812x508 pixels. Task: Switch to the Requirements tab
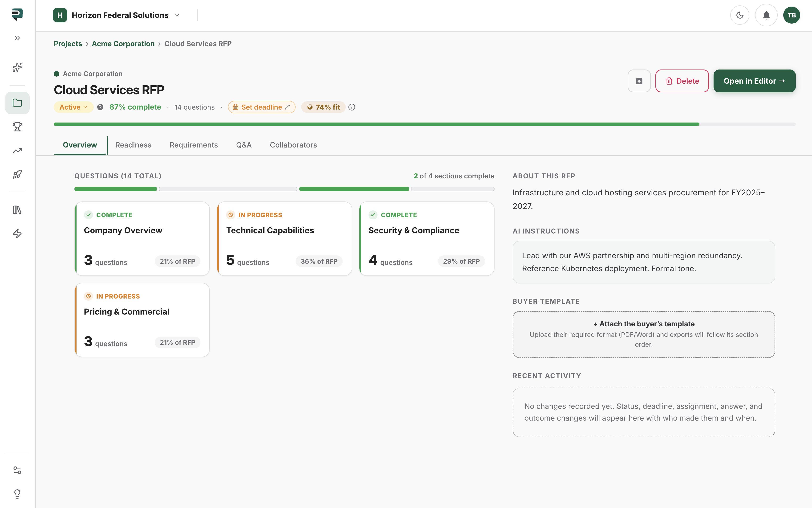point(194,145)
